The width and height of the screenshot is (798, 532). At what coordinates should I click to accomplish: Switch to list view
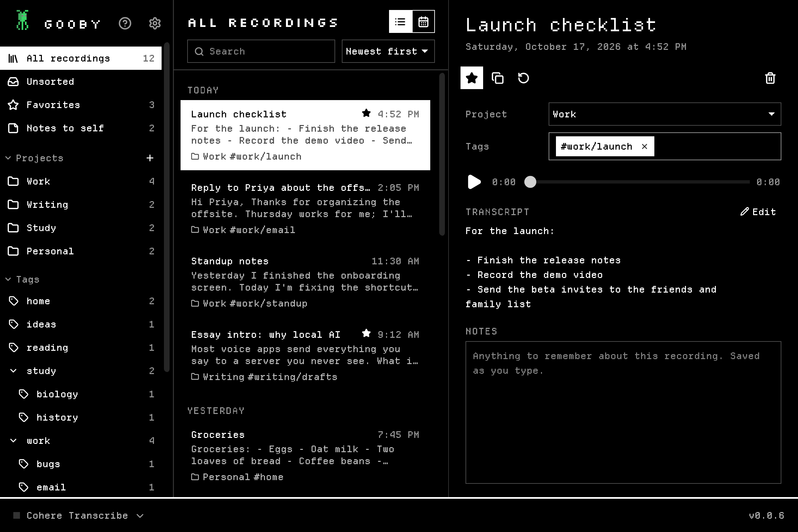coord(400,22)
